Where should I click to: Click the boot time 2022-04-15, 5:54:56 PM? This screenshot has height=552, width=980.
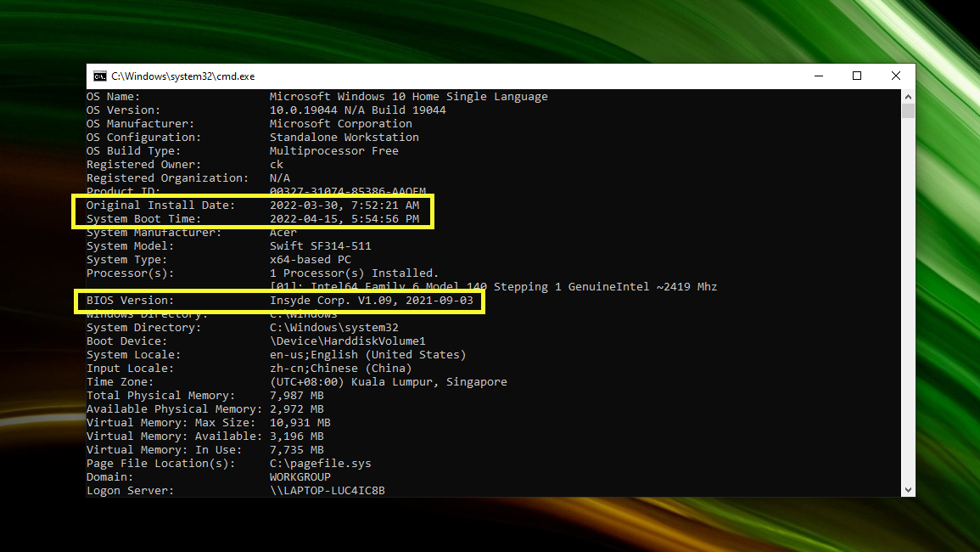coord(344,219)
